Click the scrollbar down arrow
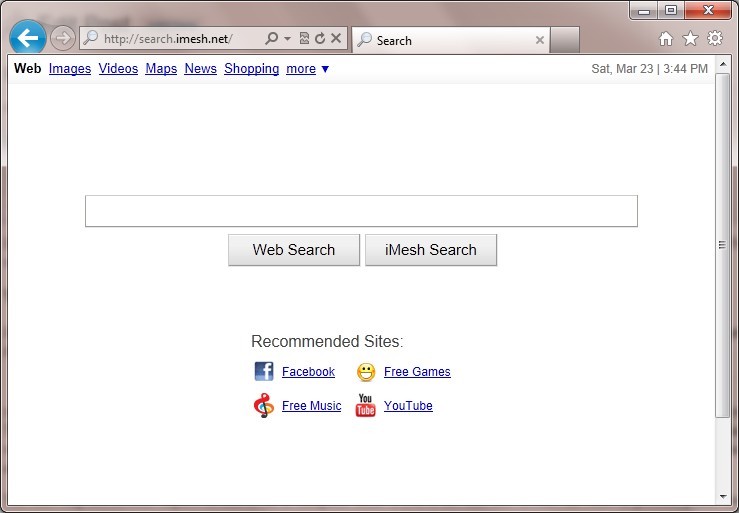739x513 pixels. click(x=723, y=497)
